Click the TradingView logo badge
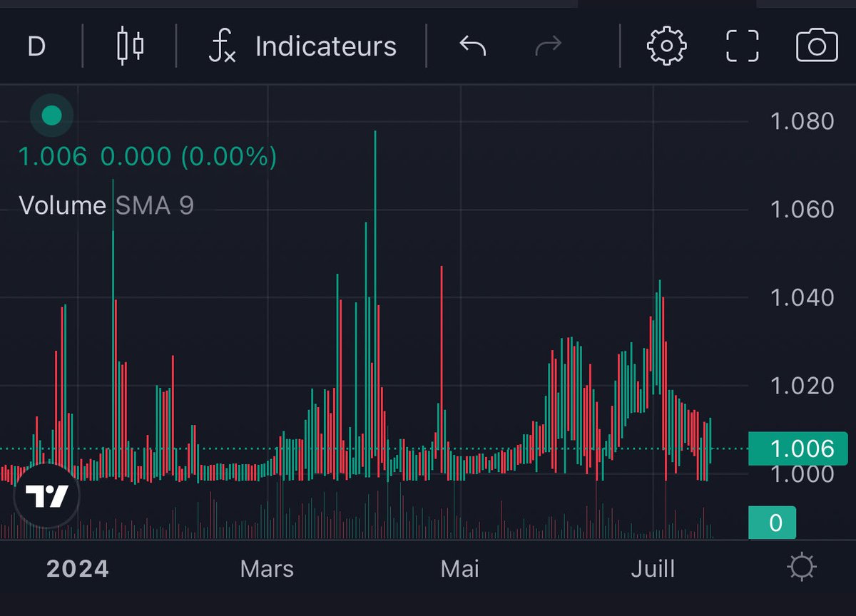This screenshot has width=856, height=616. tap(47, 496)
